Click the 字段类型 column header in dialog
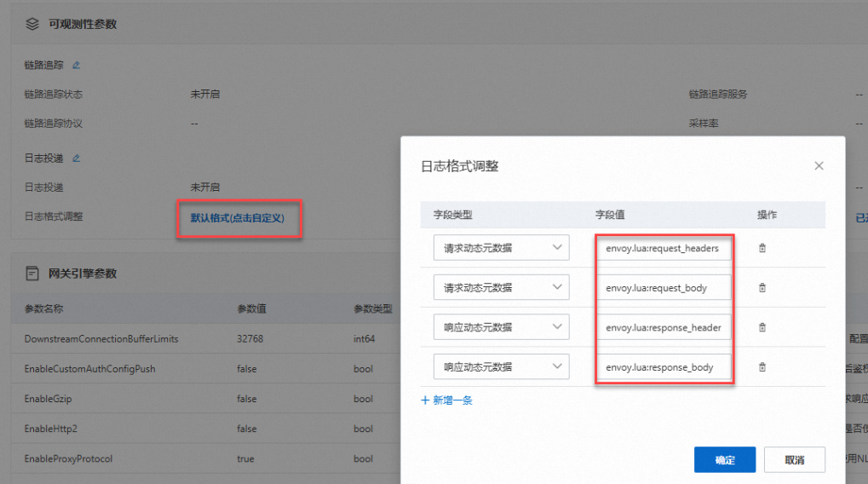Viewport: 868px width, 484px height. tap(453, 215)
